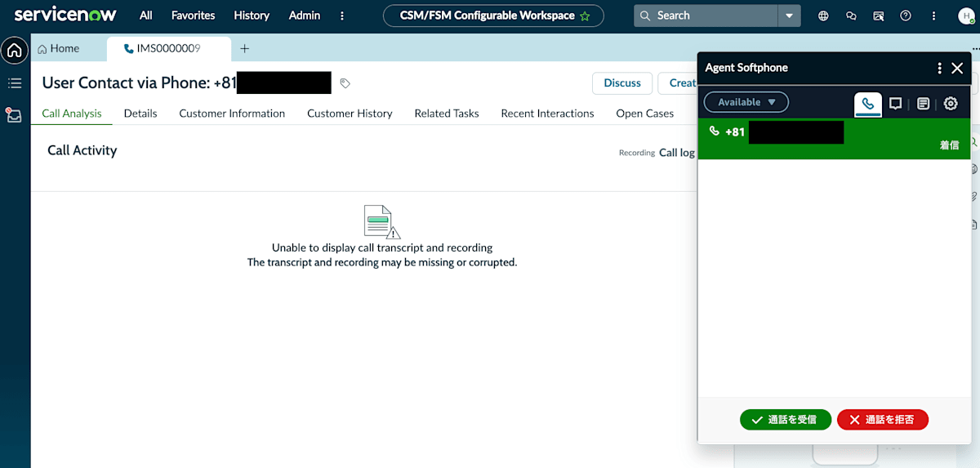Click into the global Search field

click(x=706, y=16)
